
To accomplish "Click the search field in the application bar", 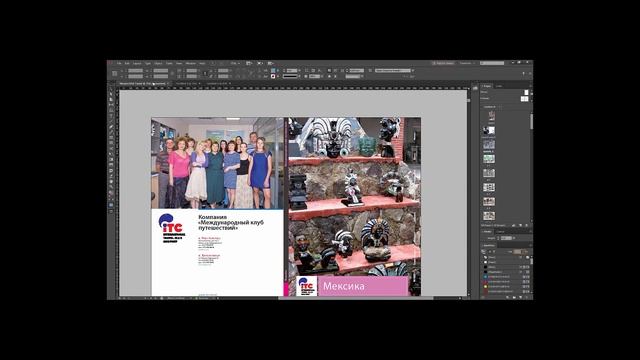I will (x=492, y=63).
